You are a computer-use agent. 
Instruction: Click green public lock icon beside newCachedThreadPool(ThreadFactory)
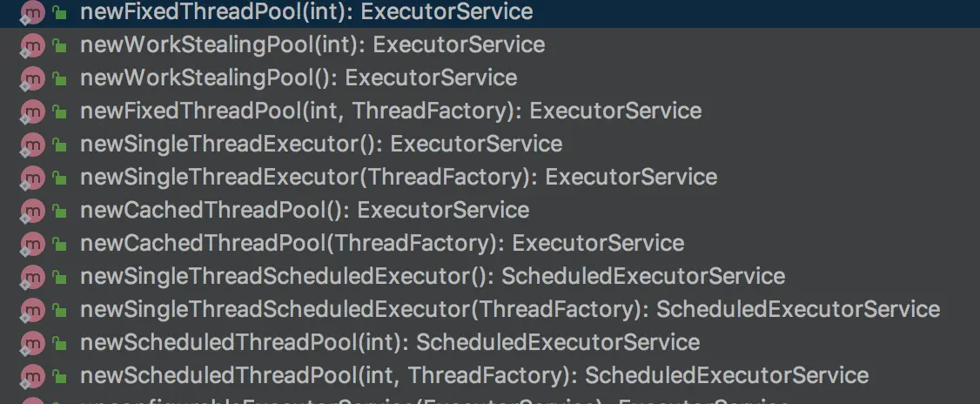pos(59,244)
